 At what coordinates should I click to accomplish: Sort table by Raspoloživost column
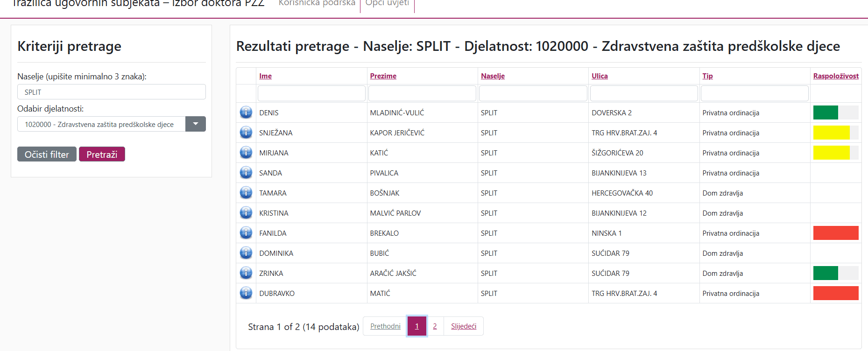[835, 76]
